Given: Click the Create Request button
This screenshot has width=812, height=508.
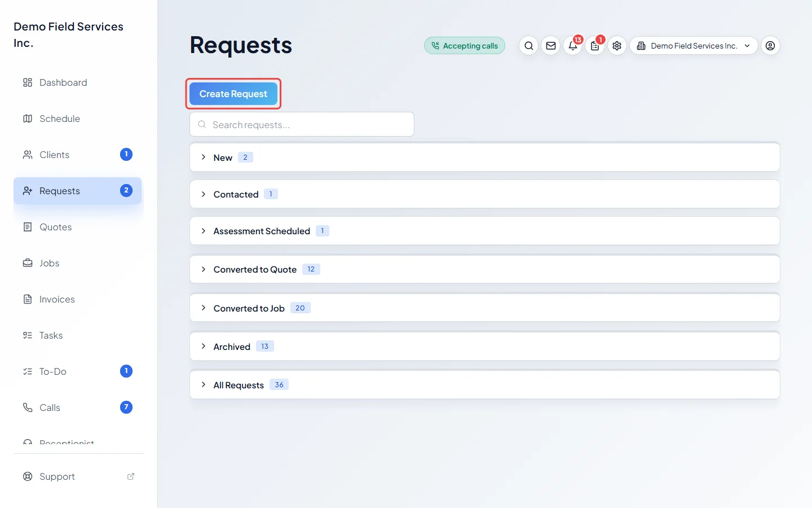Looking at the screenshot, I should 233,94.
